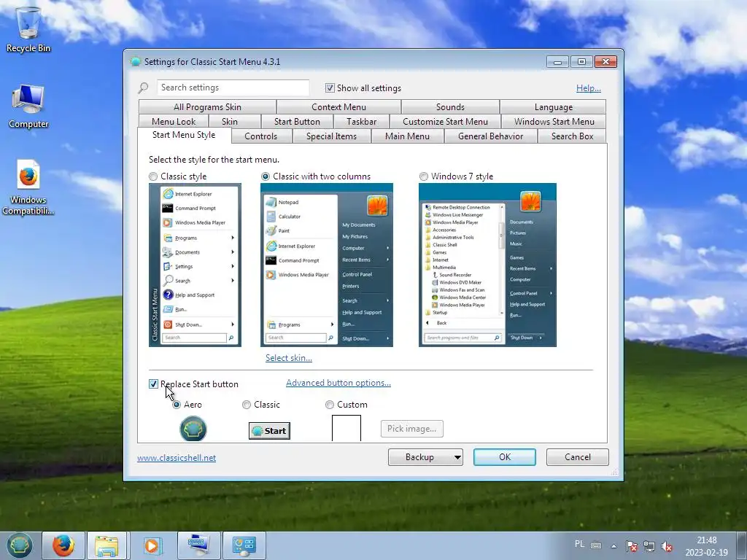Open the Select skin... link
Screen dimensions: 747x560
(289, 358)
